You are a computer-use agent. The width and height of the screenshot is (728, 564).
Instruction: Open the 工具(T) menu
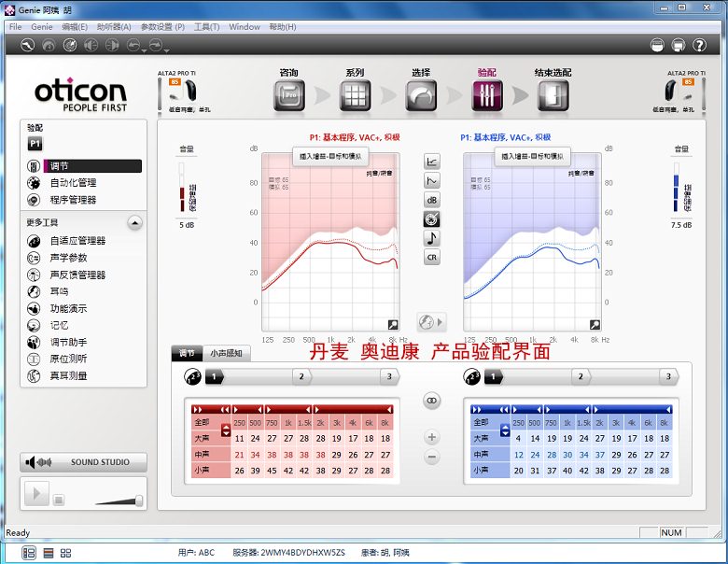206,27
